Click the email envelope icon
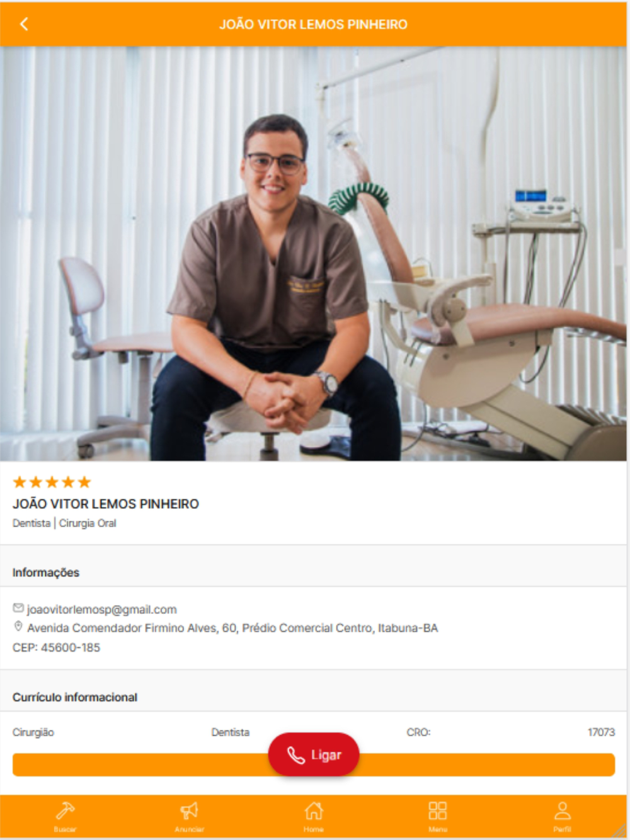The height and width of the screenshot is (840, 630). point(18,608)
